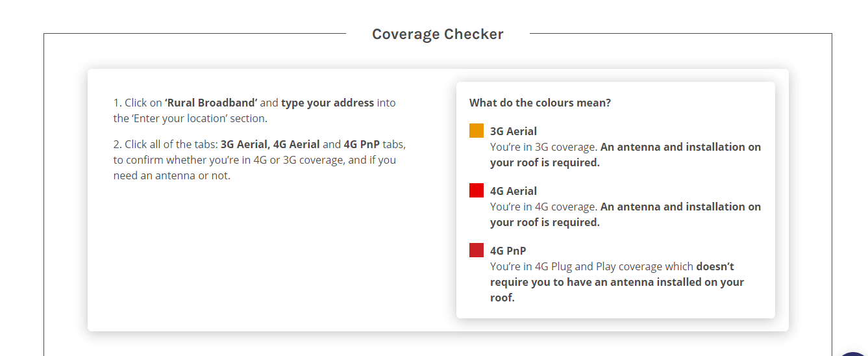The width and height of the screenshot is (868, 356).
Task: Click bold '3G Aerial, 4G Aerial' in step two
Action: 270,144
